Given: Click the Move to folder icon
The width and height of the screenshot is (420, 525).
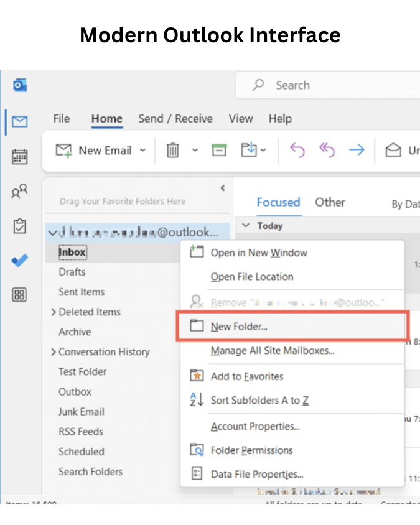Looking at the screenshot, I should [249, 150].
